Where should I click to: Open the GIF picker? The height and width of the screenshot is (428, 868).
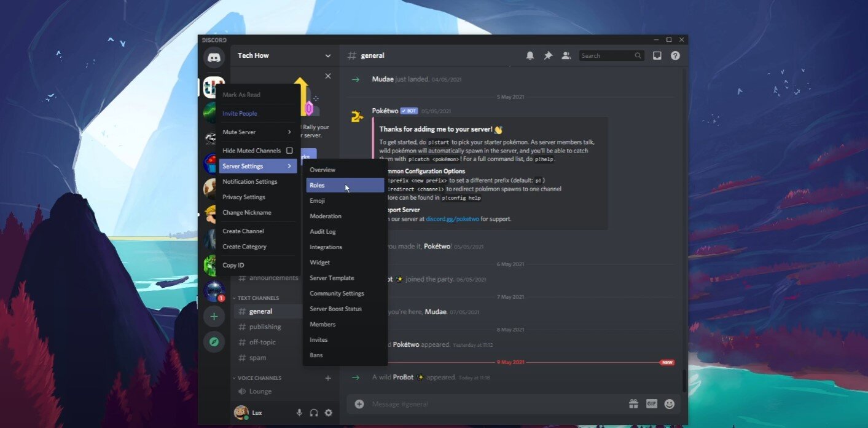pos(651,404)
